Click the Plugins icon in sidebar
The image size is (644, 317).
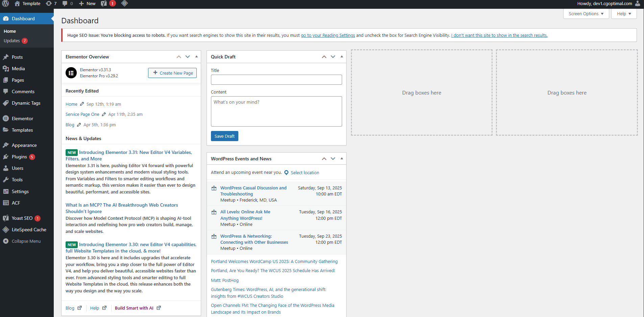point(6,157)
